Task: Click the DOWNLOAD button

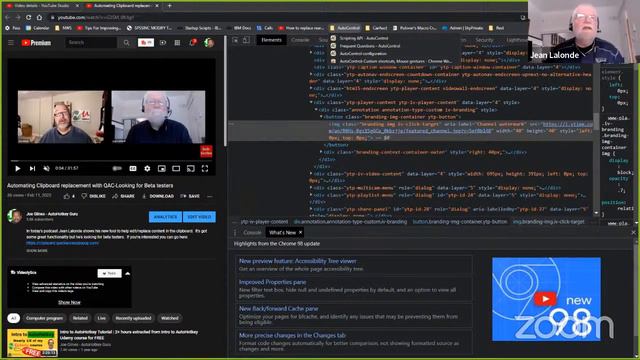Action: [x=158, y=196]
